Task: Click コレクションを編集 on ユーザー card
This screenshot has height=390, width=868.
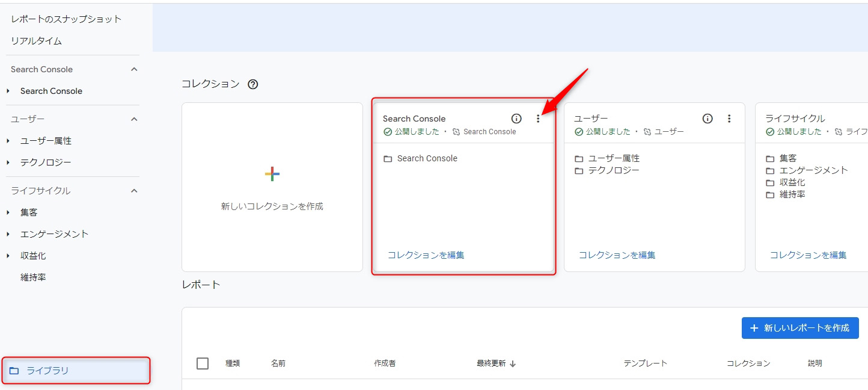Action: coord(617,255)
